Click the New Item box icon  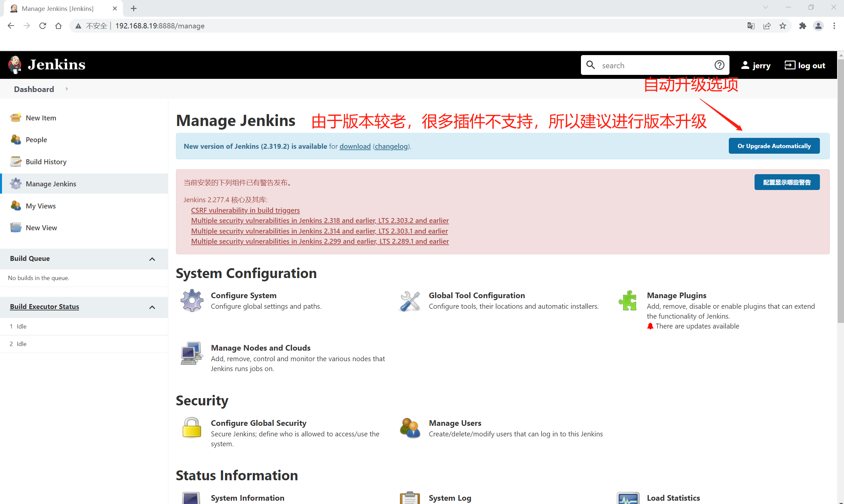(x=16, y=117)
